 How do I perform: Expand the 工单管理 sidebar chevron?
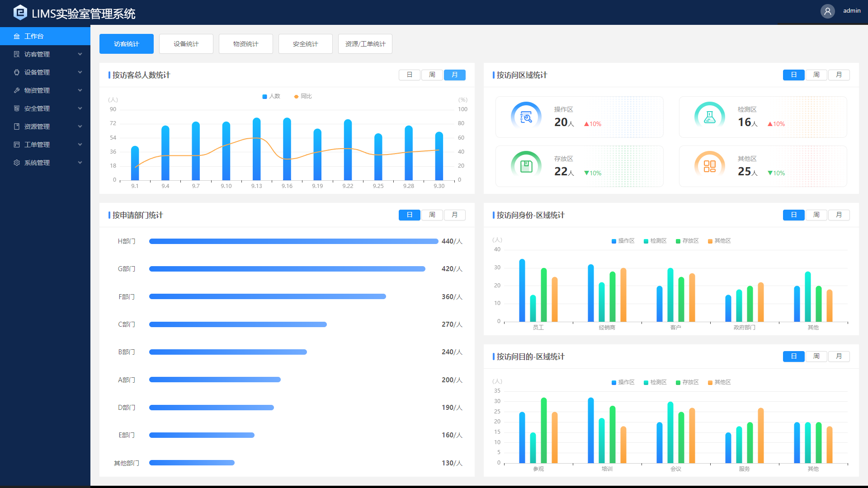[x=80, y=145]
